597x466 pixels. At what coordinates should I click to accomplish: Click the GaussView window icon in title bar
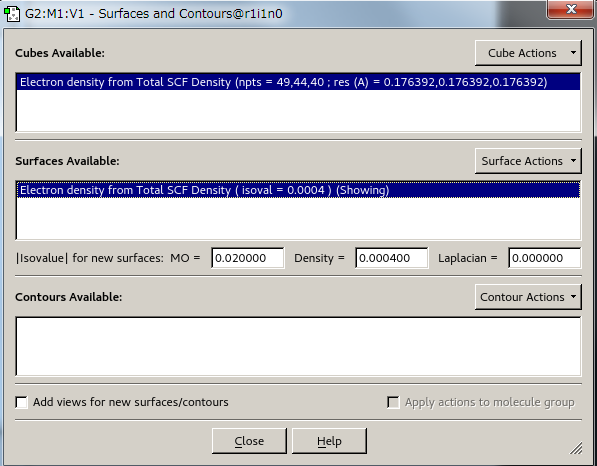click(x=12, y=14)
